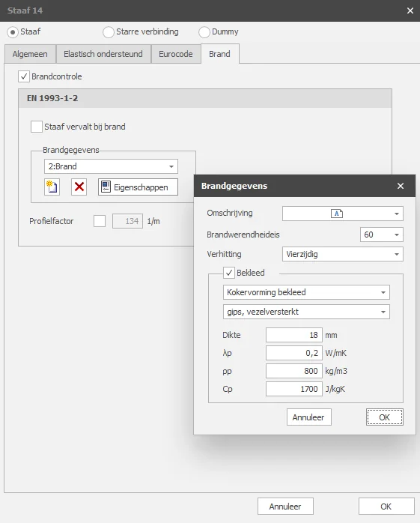
Task: Click the J/kgK unit label
Action: 335,389
